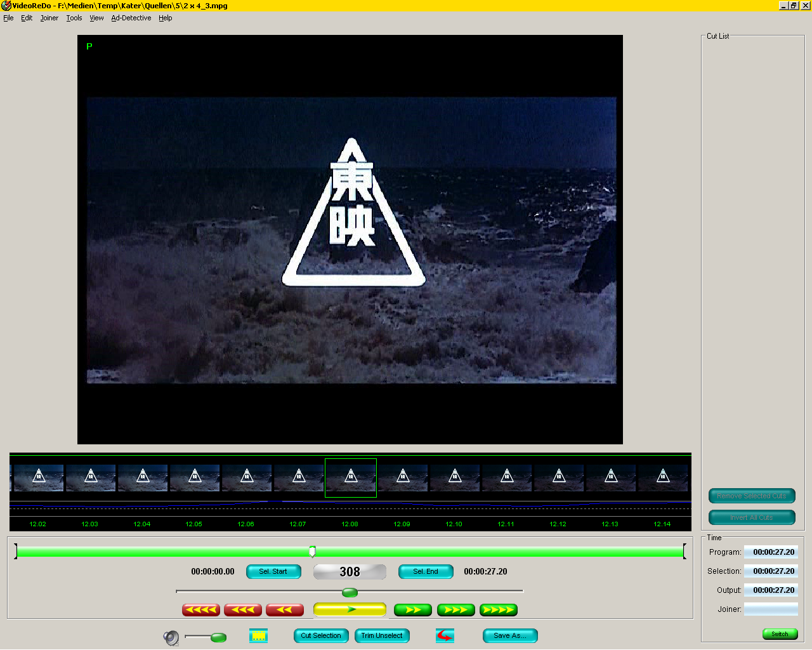The width and height of the screenshot is (812, 650).
Task: Open the Help menu
Action: click(x=166, y=18)
